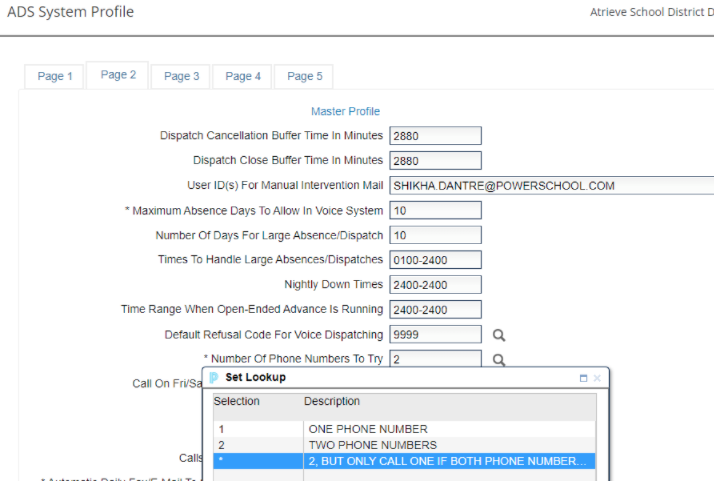Screen dimensions: 714x481
Task: Click the Description column header
Action: (x=332, y=401)
